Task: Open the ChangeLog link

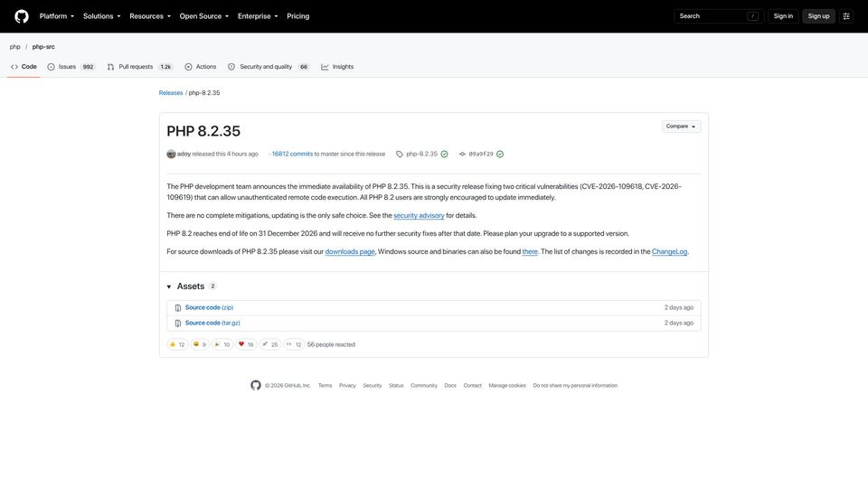Action: 669,252
